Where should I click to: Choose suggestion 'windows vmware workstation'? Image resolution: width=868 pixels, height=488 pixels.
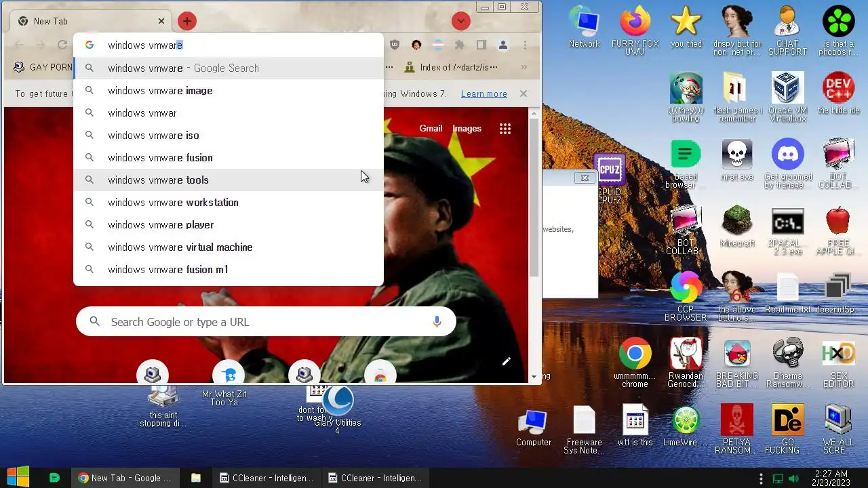229,202
